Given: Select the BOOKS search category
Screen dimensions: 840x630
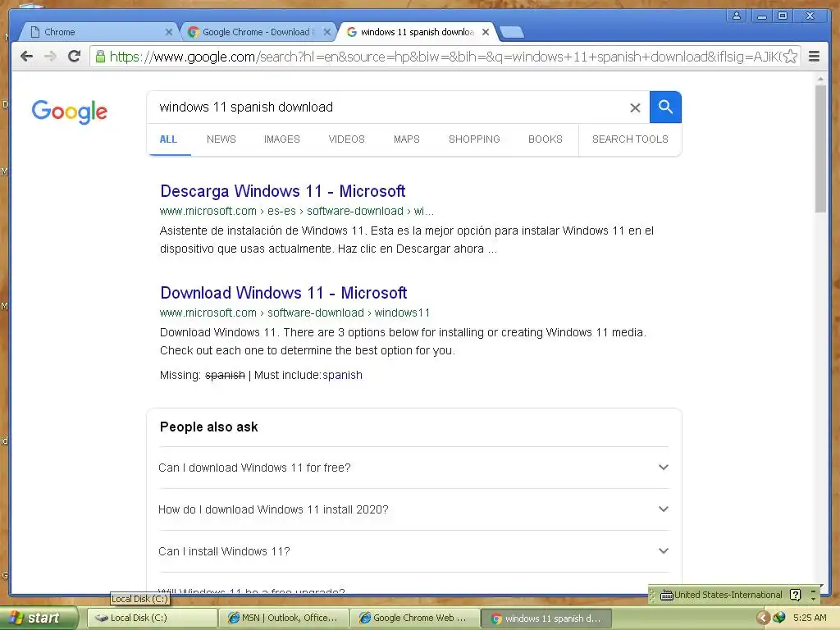Looking at the screenshot, I should tap(546, 139).
